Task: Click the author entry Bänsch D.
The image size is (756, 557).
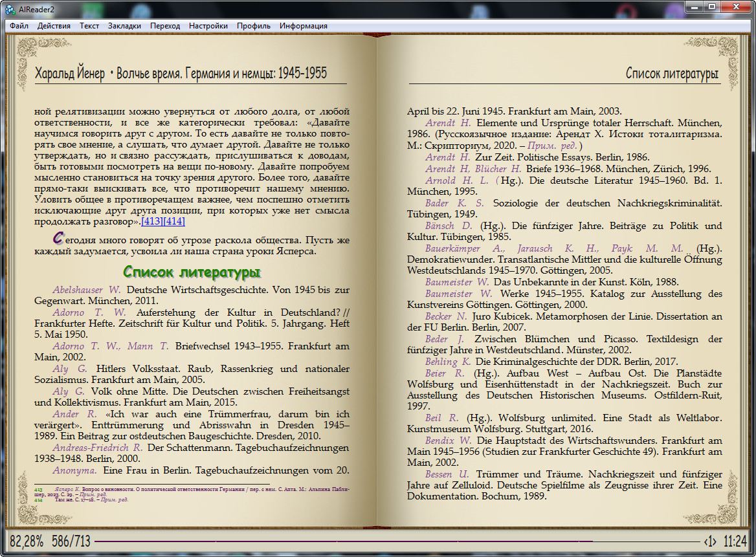Action: click(449, 226)
